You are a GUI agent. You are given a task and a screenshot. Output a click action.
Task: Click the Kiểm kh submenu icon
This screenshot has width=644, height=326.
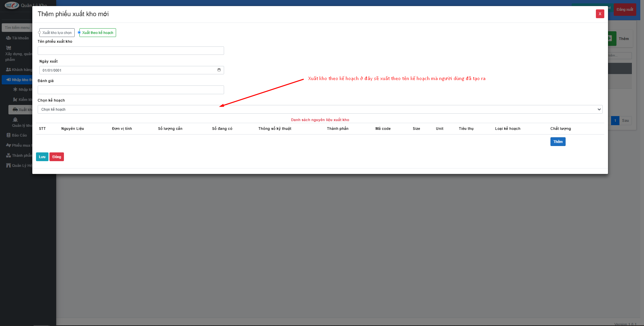tap(15, 100)
